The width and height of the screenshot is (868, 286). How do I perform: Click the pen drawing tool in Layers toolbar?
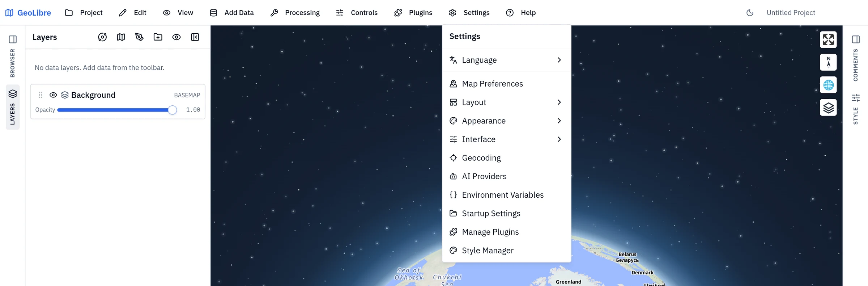139,37
